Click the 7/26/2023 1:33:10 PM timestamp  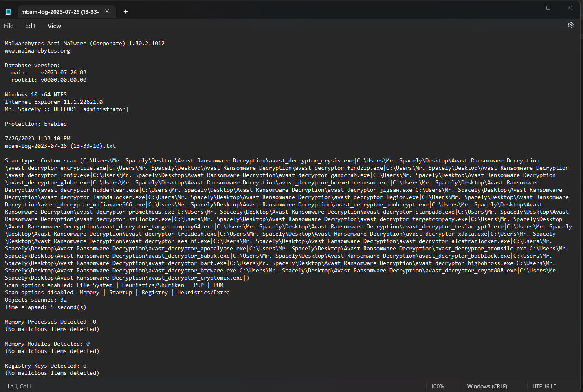[x=37, y=138]
